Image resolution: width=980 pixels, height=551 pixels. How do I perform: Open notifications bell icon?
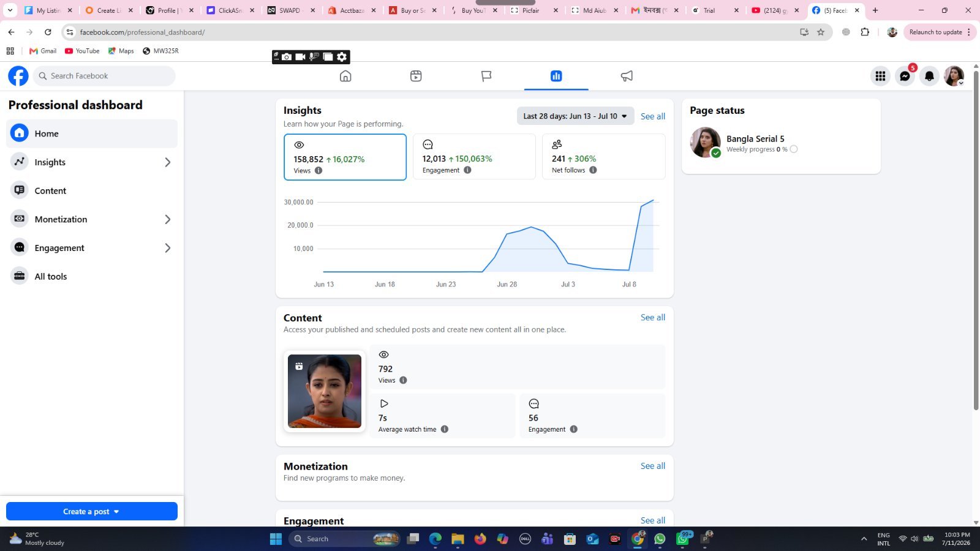[x=929, y=76]
